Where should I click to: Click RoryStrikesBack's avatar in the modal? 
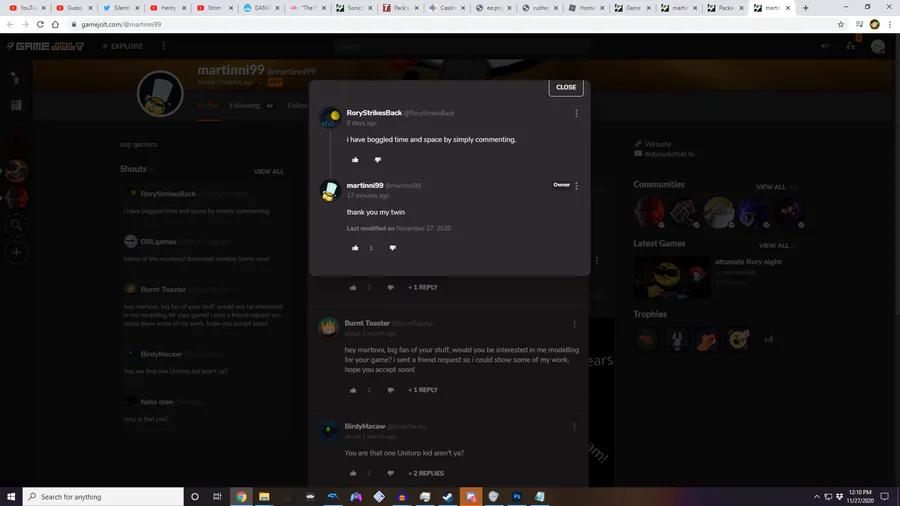[330, 118]
